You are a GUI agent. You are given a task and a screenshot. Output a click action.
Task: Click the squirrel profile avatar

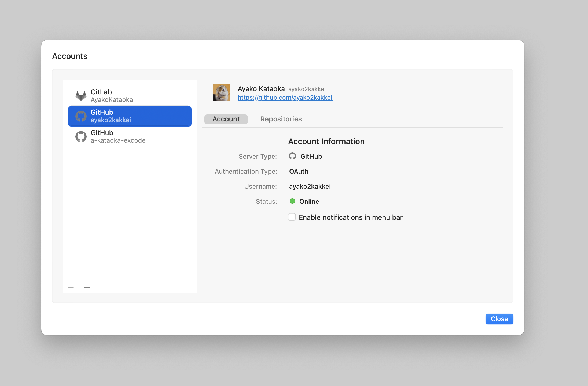click(222, 92)
